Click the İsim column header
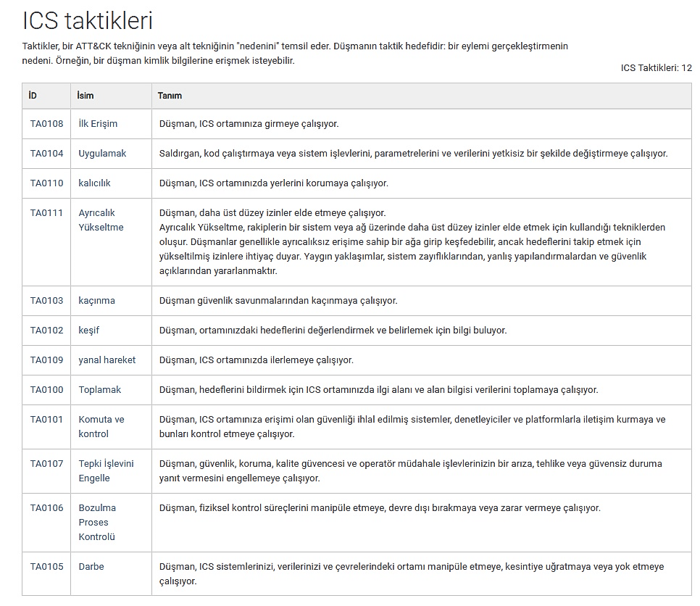 pos(86,96)
